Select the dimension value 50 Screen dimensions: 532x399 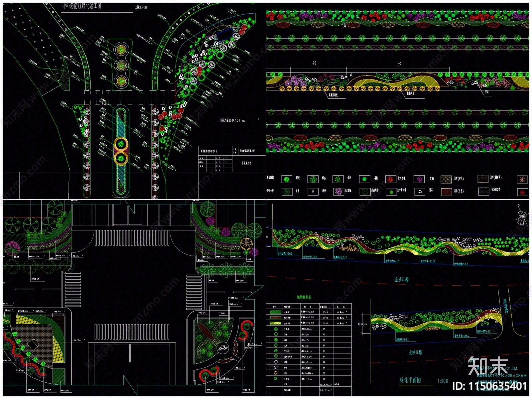click(399, 64)
